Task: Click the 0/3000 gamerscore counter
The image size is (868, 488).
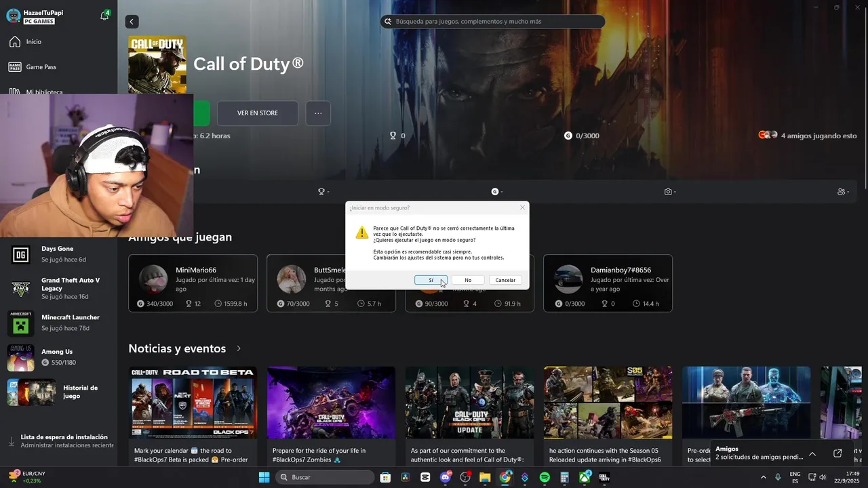Action: pos(582,136)
